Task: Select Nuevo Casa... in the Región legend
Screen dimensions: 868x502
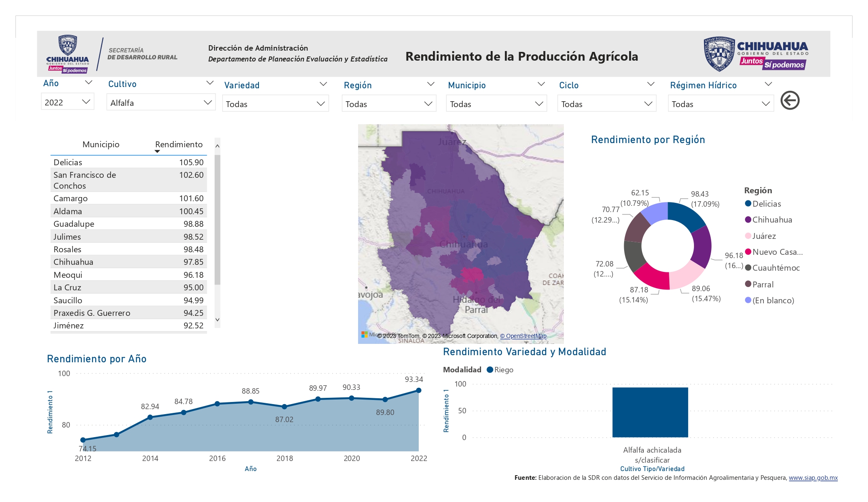Action: 774,252
